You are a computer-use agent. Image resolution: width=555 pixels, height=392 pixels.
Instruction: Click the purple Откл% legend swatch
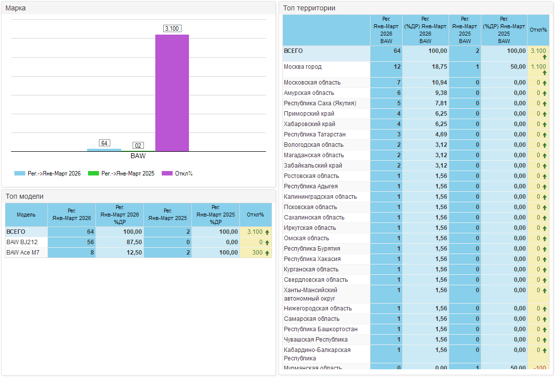point(167,174)
